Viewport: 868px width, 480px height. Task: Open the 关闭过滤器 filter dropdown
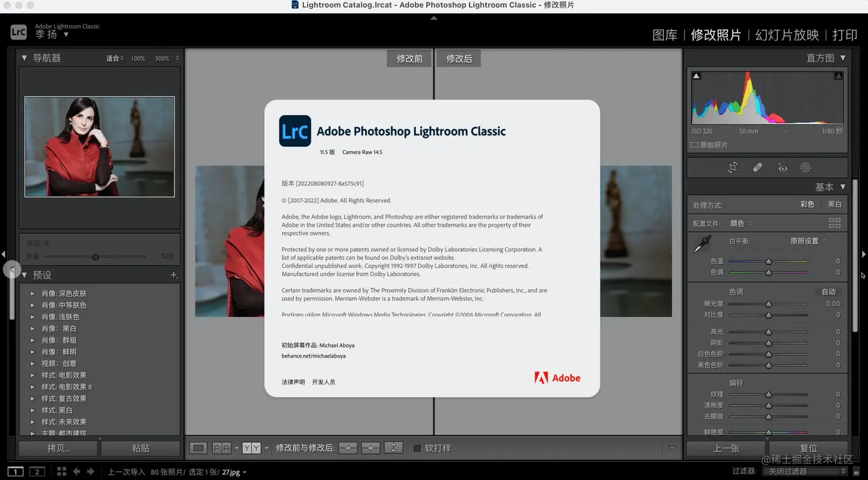point(805,471)
